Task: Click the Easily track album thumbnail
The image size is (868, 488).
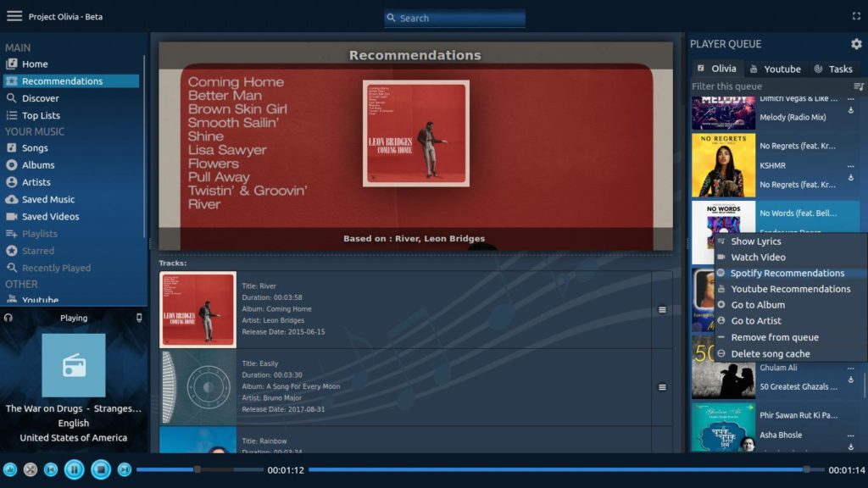Action: click(x=198, y=387)
